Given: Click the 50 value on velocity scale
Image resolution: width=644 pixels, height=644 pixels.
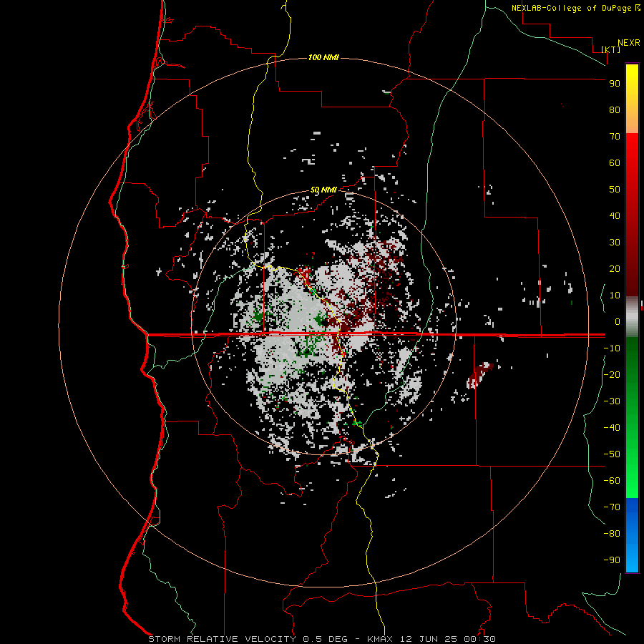Looking at the screenshot, I should 615,190.
